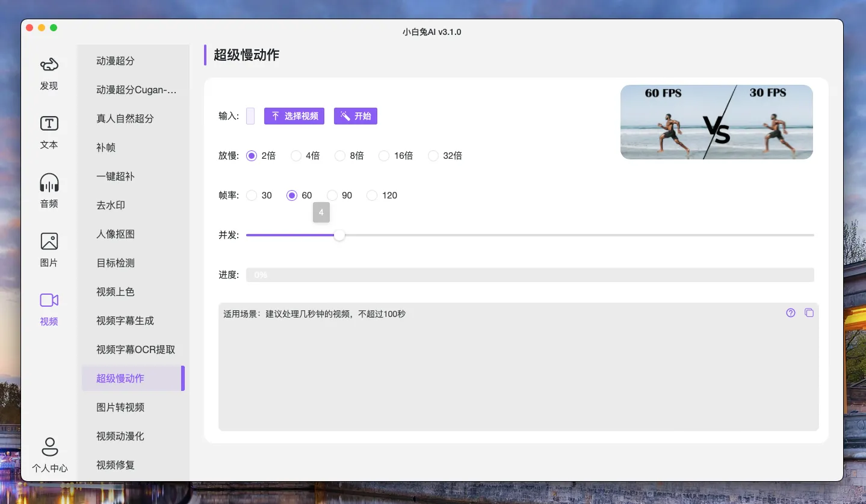The image size is (866, 504).
Task: Select 2倍 slow-down radio option
Action: (252, 156)
